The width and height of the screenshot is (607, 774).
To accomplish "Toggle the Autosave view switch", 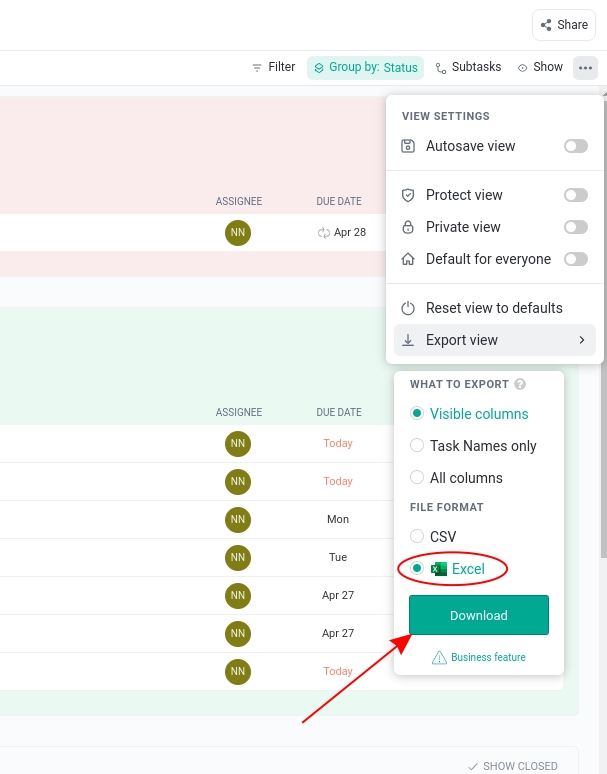I will pyautogui.click(x=576, y=146).
